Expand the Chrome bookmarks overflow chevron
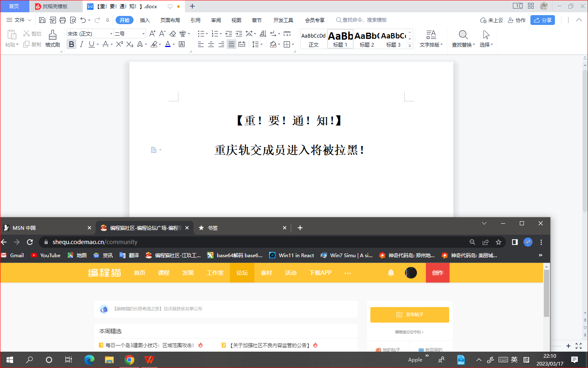This screenshot has width=588, height=368. pos(541,255)
